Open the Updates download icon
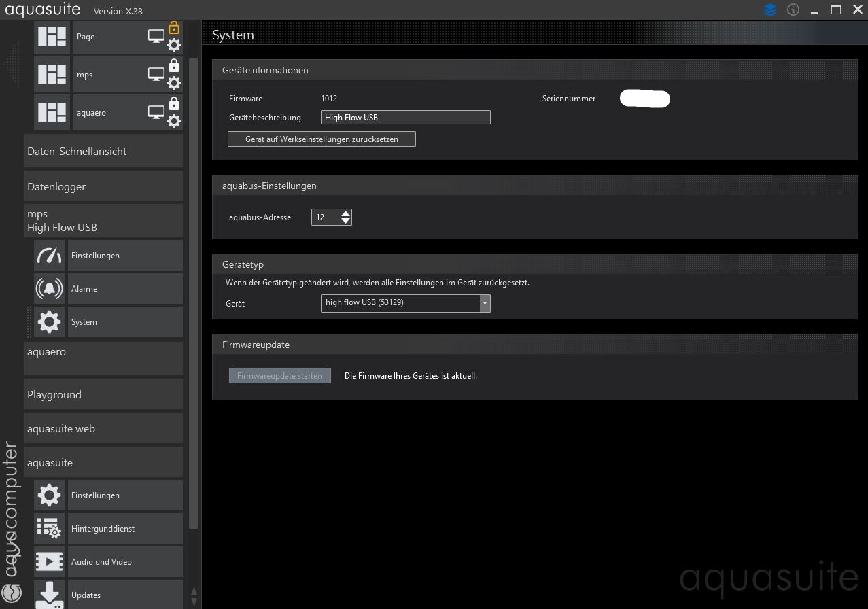This screenshot has width=868, height=609. click(x=49, y=595)
